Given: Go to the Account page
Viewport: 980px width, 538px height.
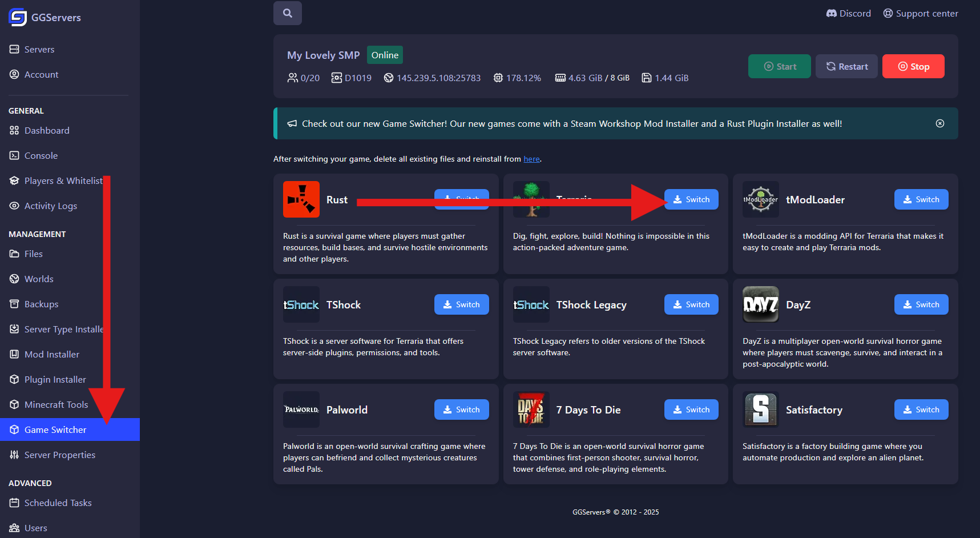Looking at the screenshot, I should [x=41, y=74].
